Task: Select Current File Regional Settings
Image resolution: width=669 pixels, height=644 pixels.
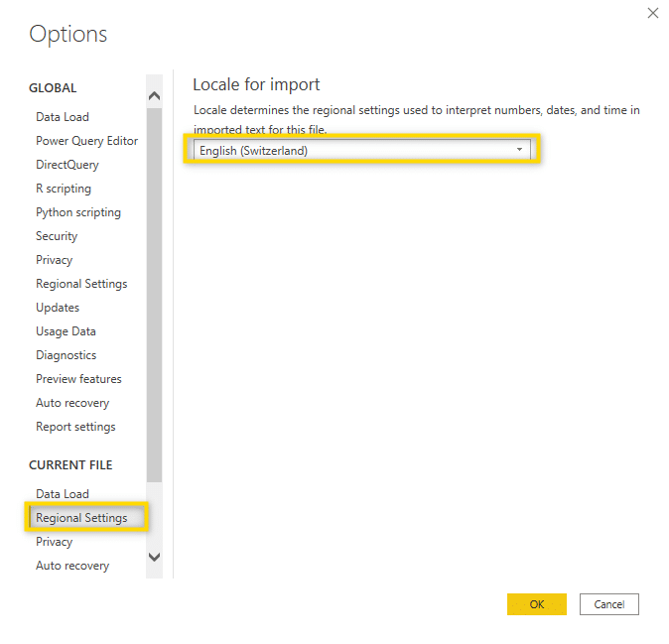Action: click(81, 518)
